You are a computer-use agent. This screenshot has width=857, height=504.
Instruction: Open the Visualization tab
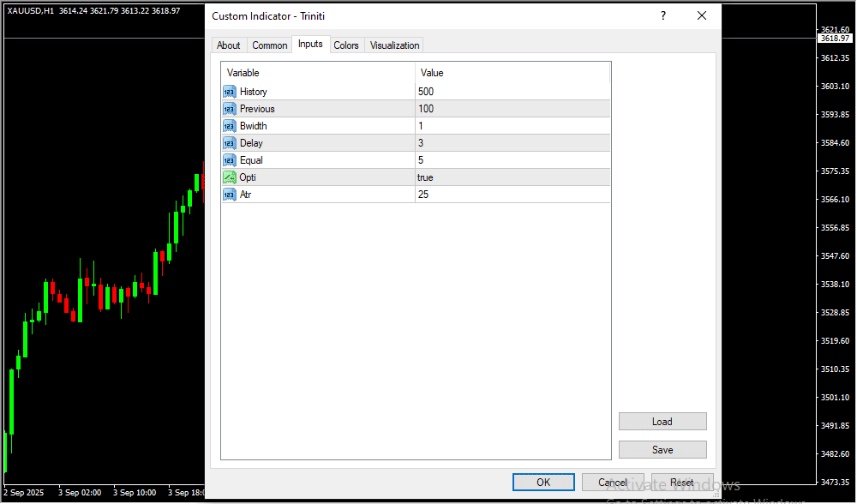pyautogui.click(x=395, y=45)
